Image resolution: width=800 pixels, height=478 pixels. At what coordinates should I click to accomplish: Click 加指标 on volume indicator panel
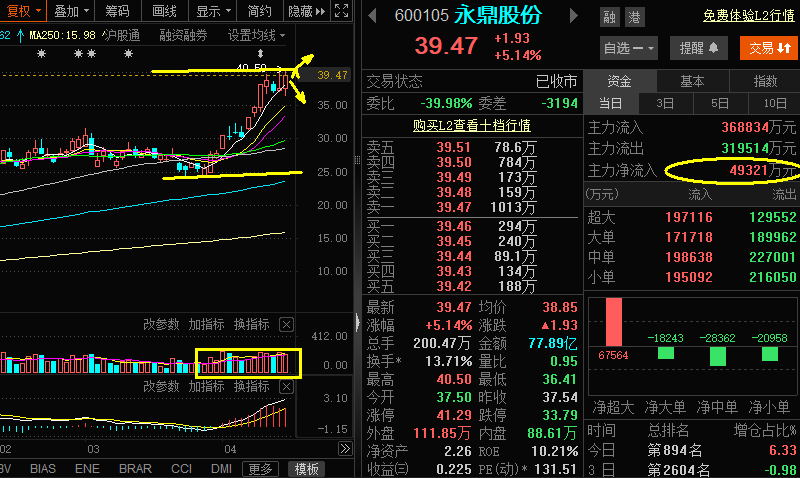tap(206, 324)
